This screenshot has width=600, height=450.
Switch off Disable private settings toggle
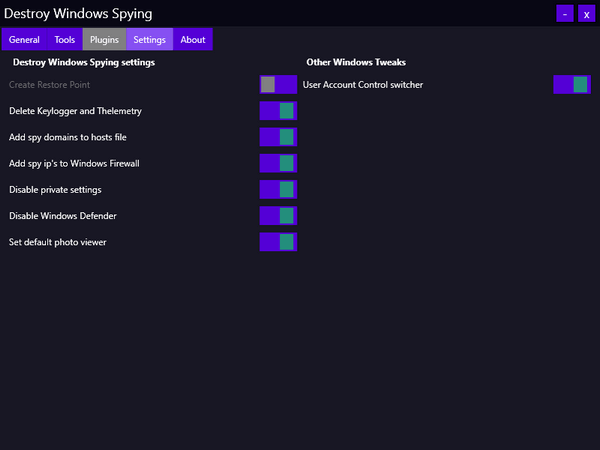click(278, 189)
